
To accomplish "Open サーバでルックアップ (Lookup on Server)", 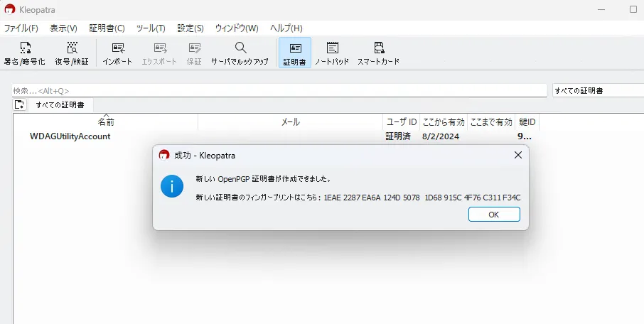I will pos(240,53).
